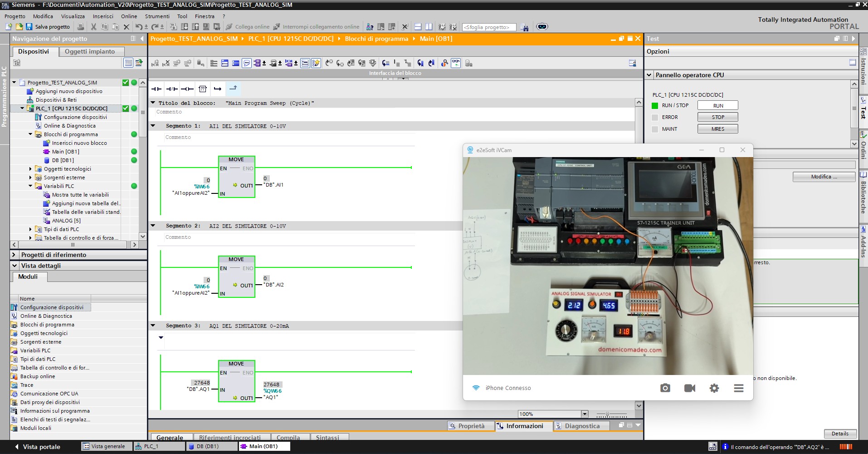The image size is (868, 454).
Task: Expand the Oggetti tecnologici tree node
Action: pyautogui.click(x=30, y=169)
